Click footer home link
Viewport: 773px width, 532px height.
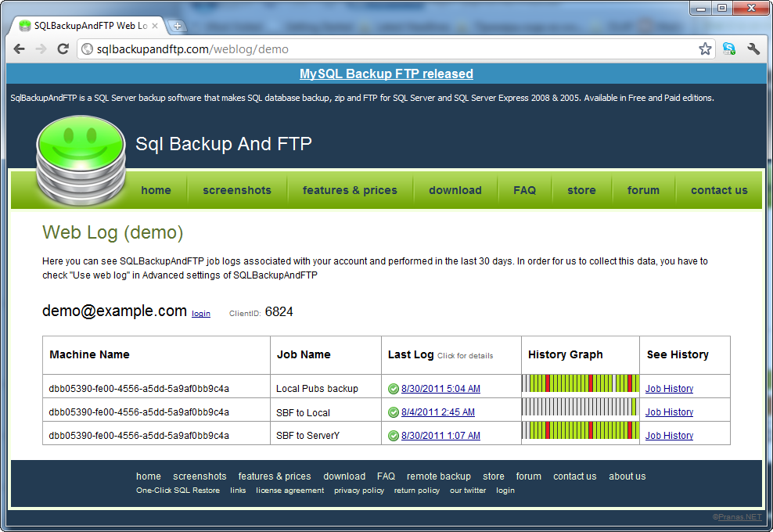(x=149, y=476)
